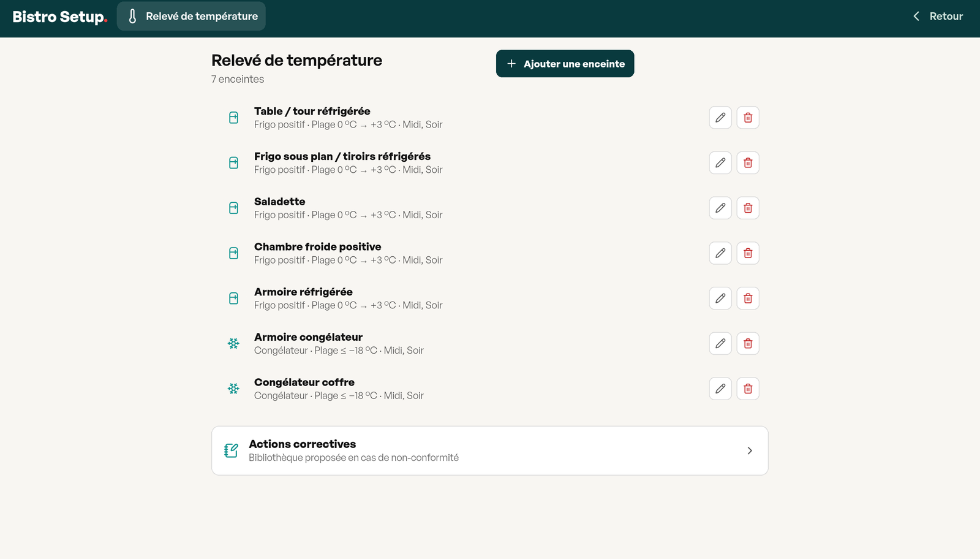Click snowflake icon beside Congélateur coffre
Image resolution: width=980 pixels, height=559 pixels.
[233, 389]
